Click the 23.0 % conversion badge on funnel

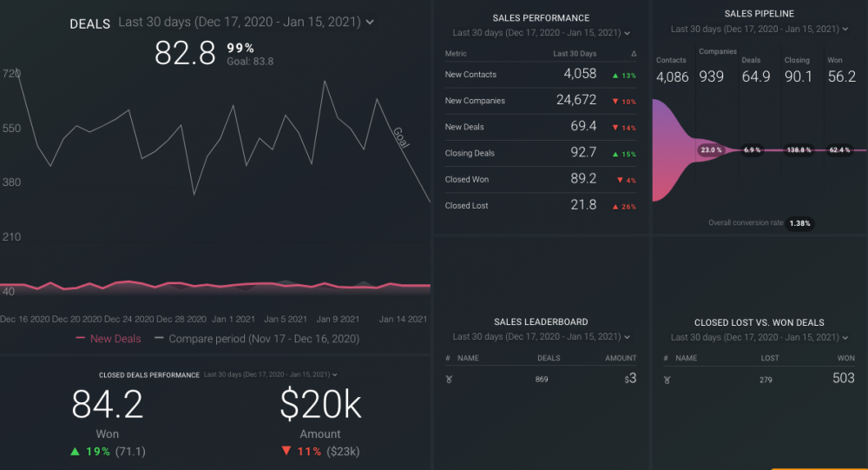(x=711, y=149)
